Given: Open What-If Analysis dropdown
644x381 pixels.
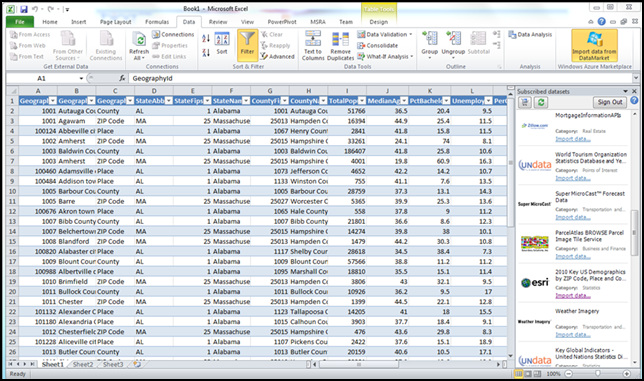Looking at the screenshot, I should (411, 57).
